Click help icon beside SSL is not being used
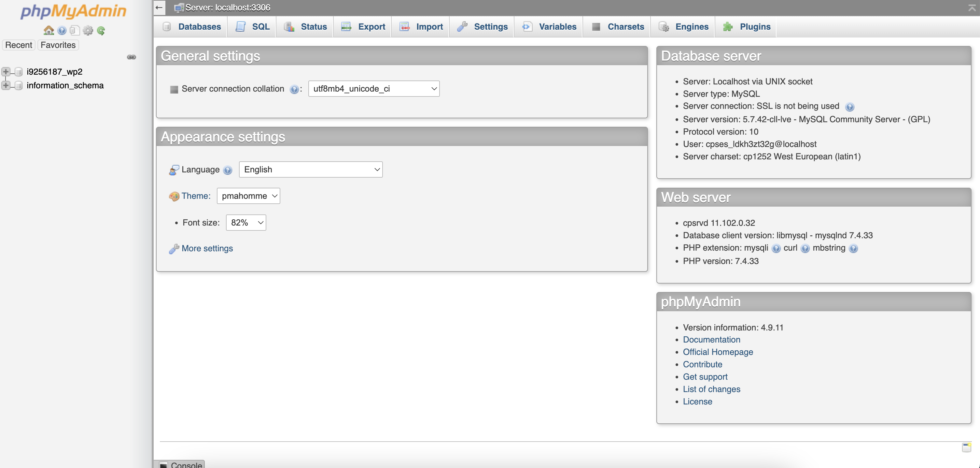Screen dimensions: 980x468 point(849,107)
